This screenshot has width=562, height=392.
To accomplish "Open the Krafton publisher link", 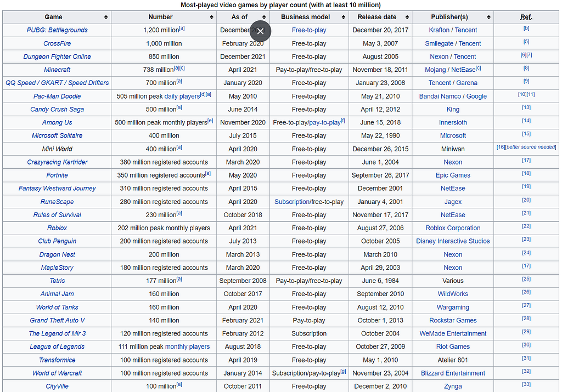I will [439, 30].
